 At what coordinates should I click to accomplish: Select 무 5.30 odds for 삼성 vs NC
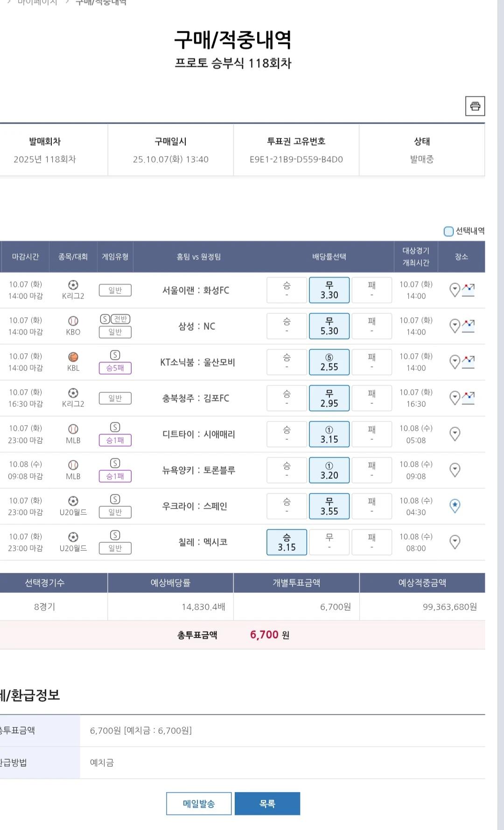[329, 326]
